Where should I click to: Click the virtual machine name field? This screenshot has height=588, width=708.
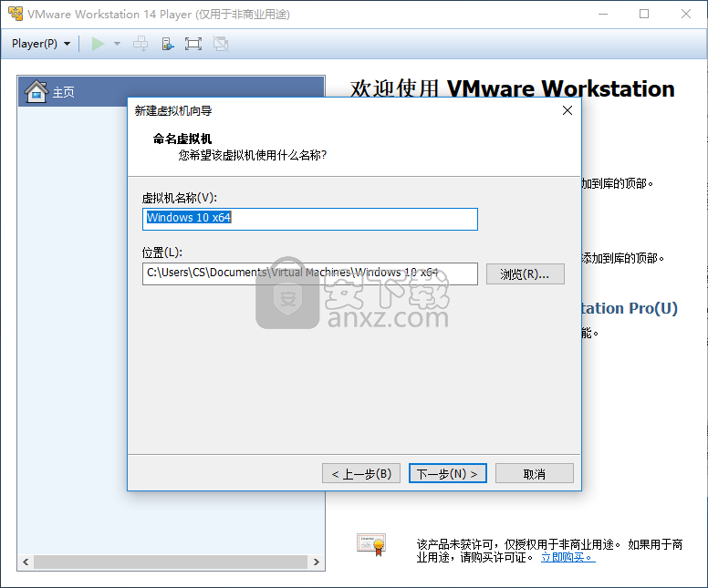pyautogui.click(x=310, y=219)
